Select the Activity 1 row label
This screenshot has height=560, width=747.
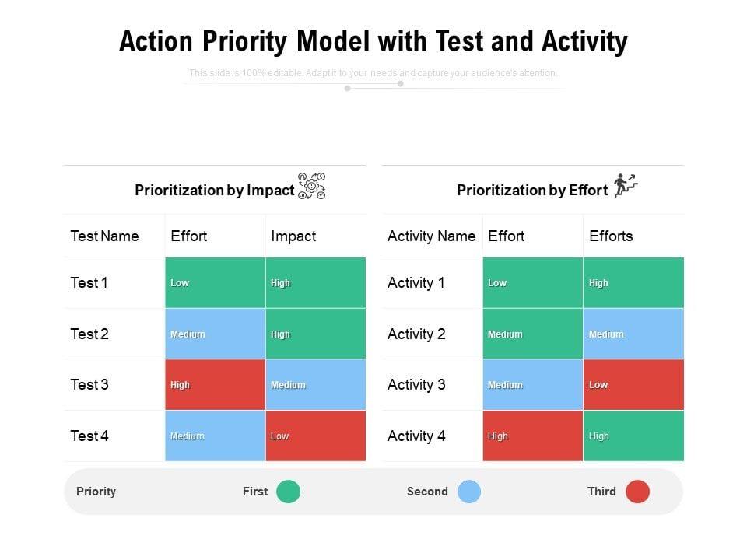pos(416,283)
